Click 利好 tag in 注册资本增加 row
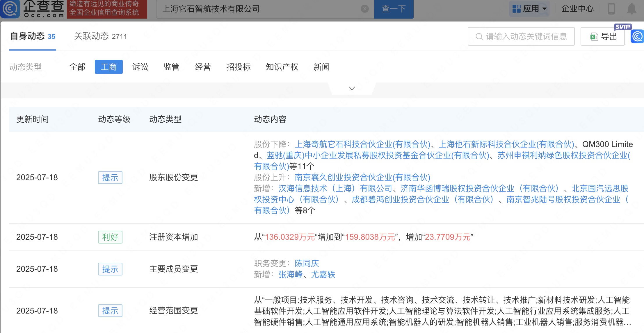This screenshot has width=644, height=333. [x=110, y=237]
